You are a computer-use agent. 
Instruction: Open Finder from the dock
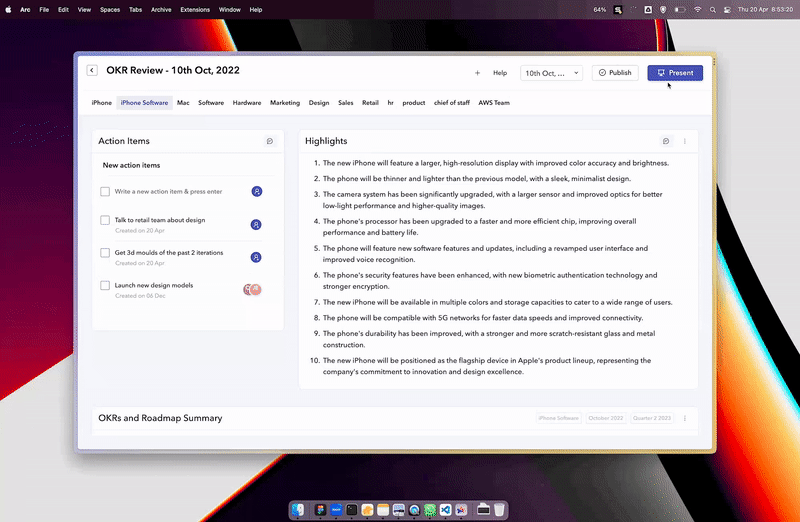[298, 509]
